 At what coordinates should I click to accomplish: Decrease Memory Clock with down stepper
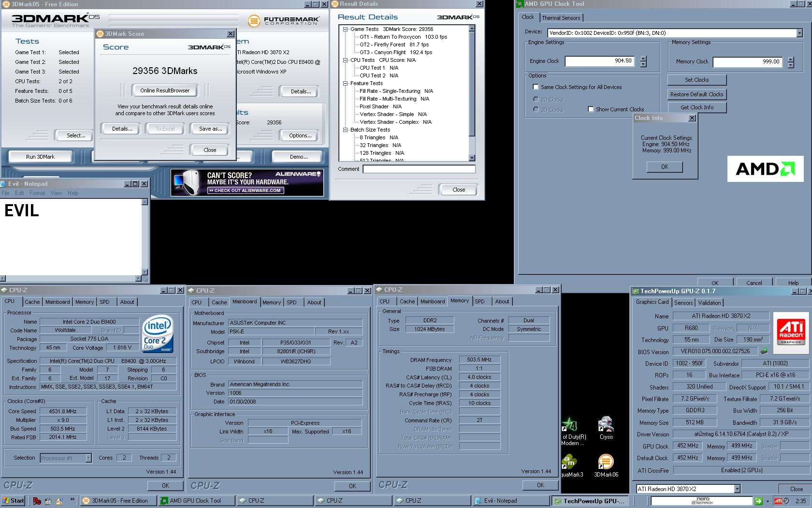coord(791,65)
